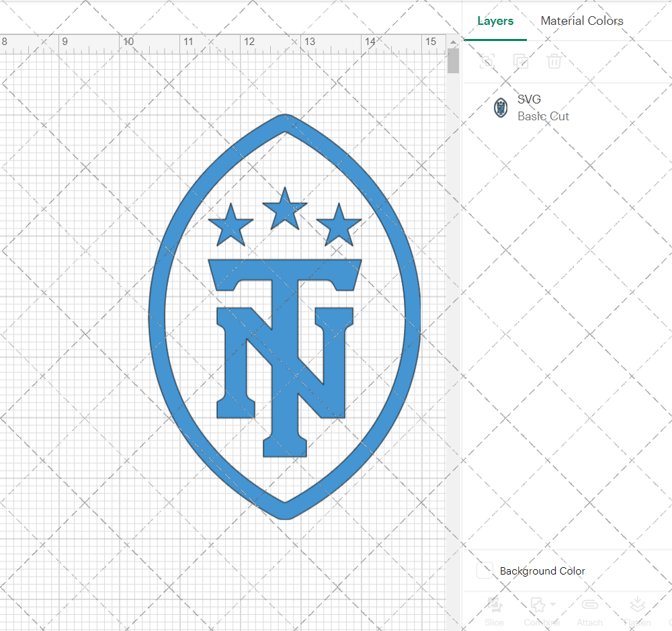Viewport: 672px width, 631px height.
Task: Click the Delete layer trash icon
Action: point(554,61)
